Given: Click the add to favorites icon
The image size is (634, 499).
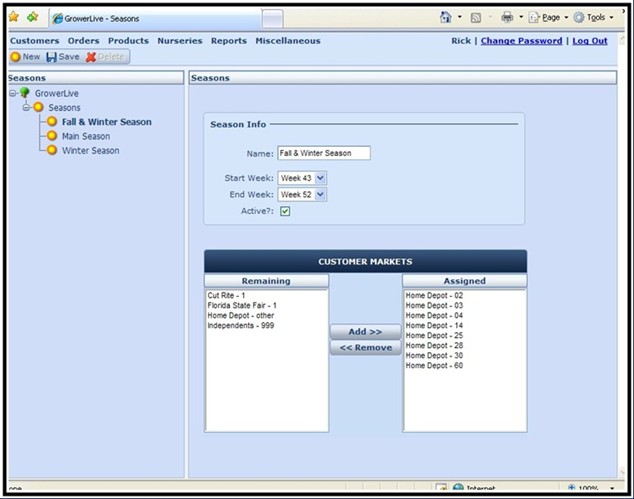Looking at the screenshot, I should pyautogui.click(x=33, y=17).
